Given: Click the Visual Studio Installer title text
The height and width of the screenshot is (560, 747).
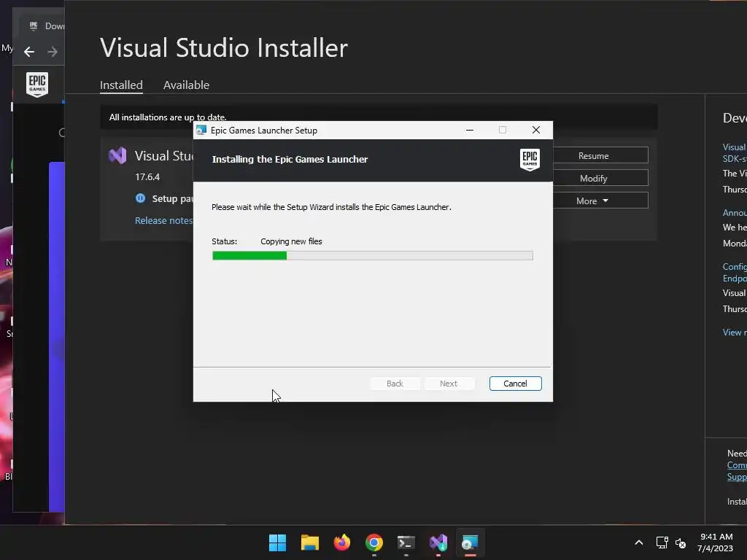Looking at the screenshot, I should 224,47.
